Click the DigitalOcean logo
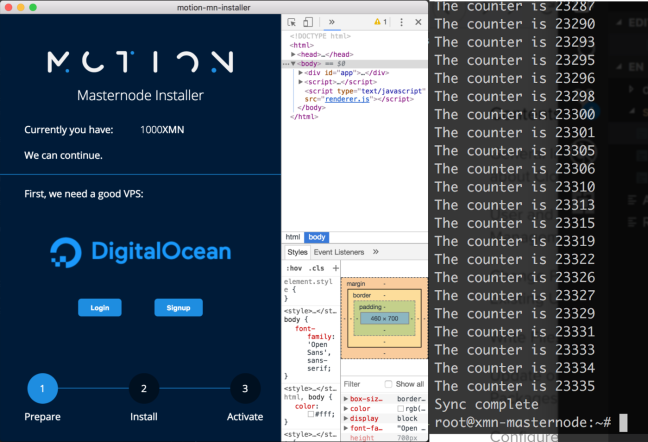 [x=141, y=252]
